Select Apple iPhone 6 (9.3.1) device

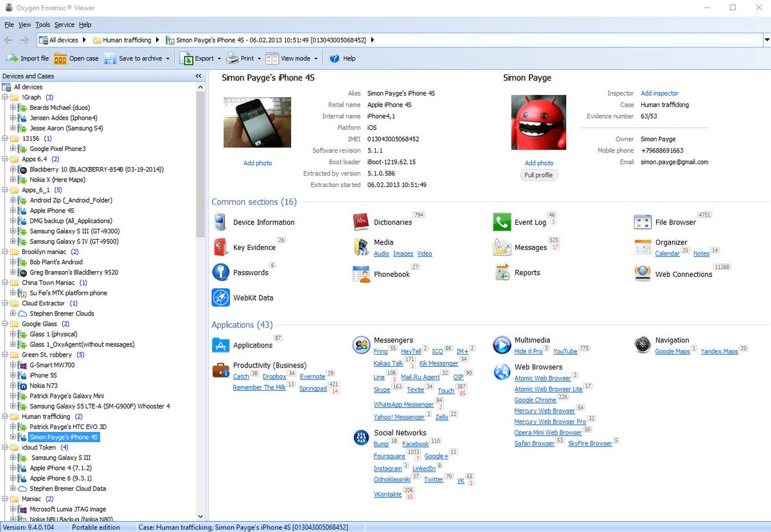coord(60,478)
